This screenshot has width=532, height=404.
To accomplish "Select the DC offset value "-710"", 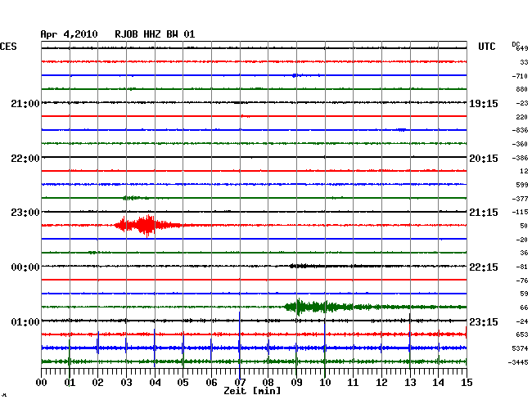I will [520, 76].
